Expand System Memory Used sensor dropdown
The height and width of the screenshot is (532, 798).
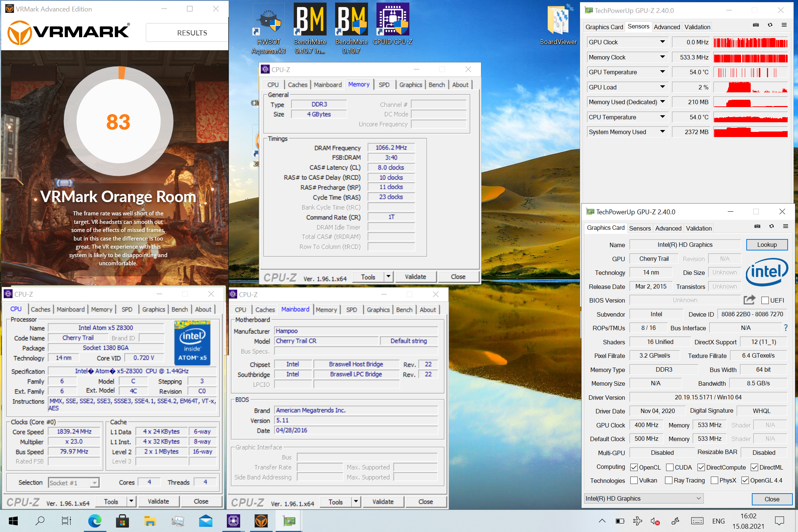[662, 132]
